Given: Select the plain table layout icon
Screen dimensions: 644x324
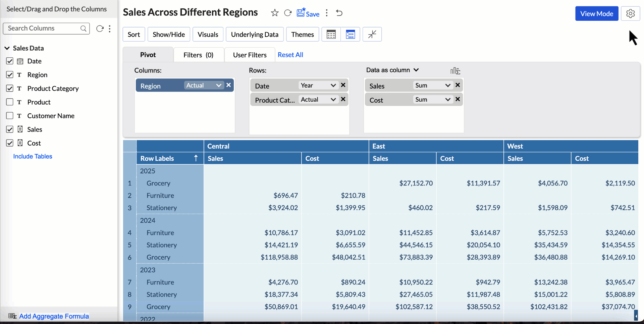Looking at the screenshot, I should point(331,35).
